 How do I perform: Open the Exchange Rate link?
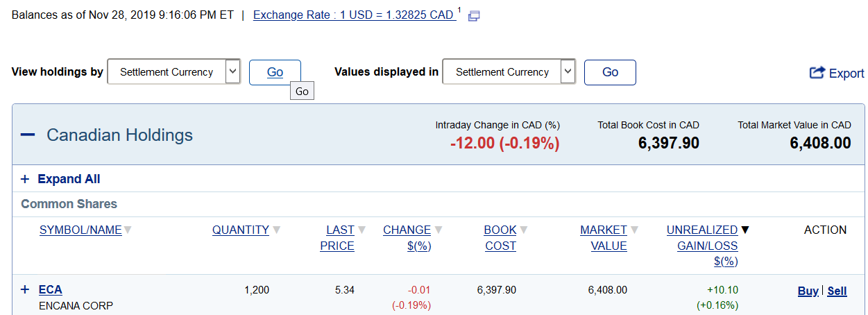[353, 15]
